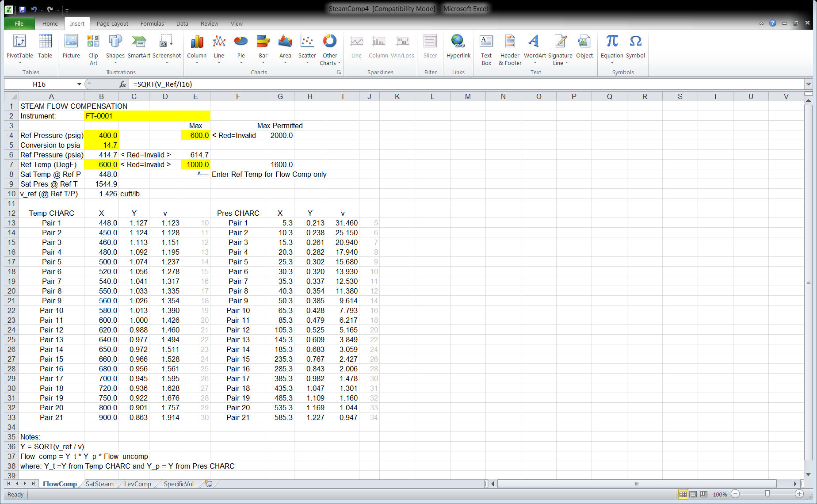
Task: Insert a Symbol
Action: coord(635,46)
